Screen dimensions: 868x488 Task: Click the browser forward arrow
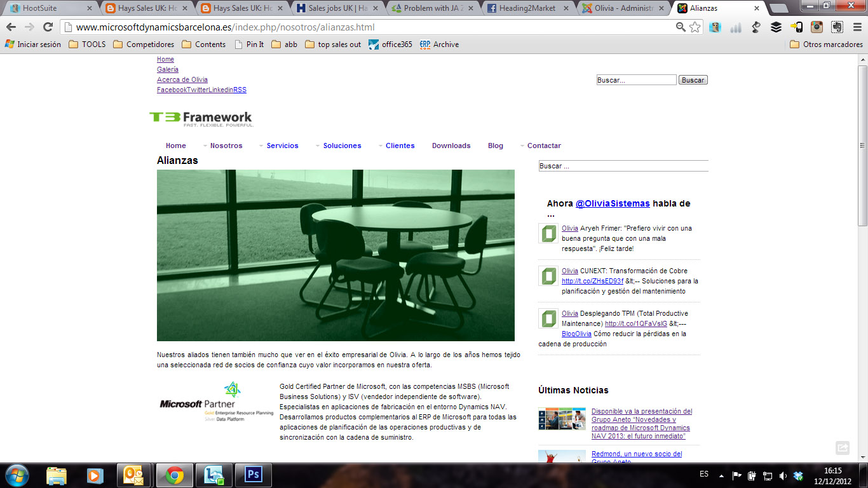29,27
